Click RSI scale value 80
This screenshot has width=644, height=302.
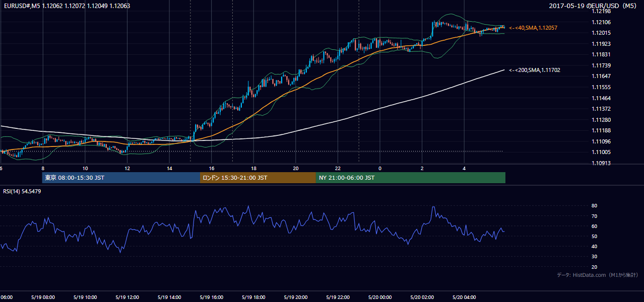595,206
